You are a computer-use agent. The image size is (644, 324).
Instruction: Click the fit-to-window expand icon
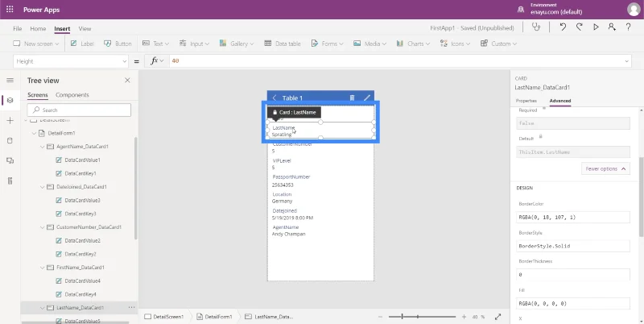(497, 317)
